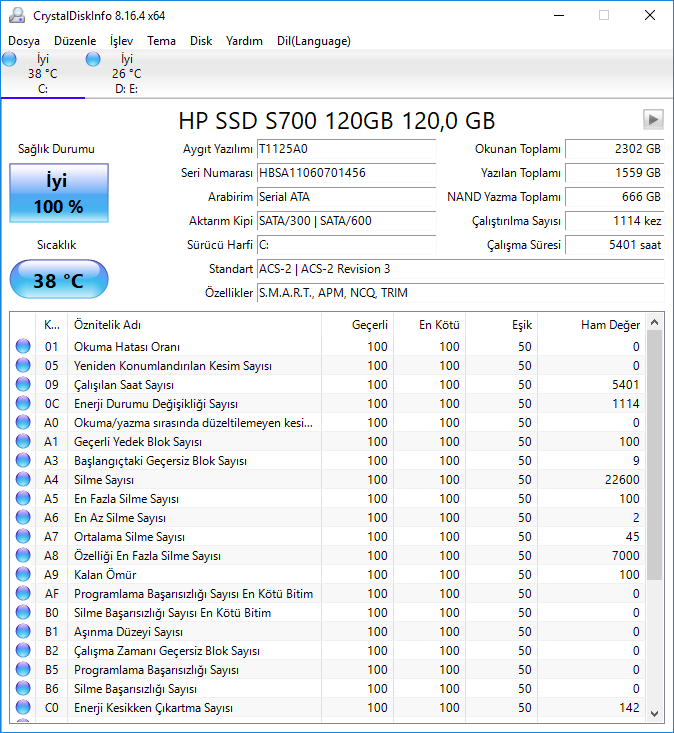Screen dimensions: 674x733
Task: Select the Okuma Hatası Oranı row
Action: (328, 346)
